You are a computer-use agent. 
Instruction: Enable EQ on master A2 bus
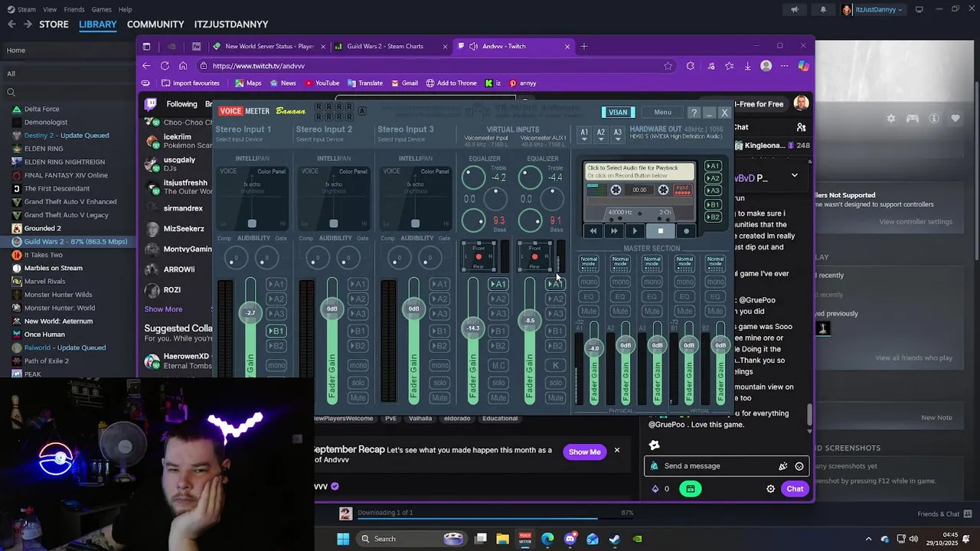620,296
